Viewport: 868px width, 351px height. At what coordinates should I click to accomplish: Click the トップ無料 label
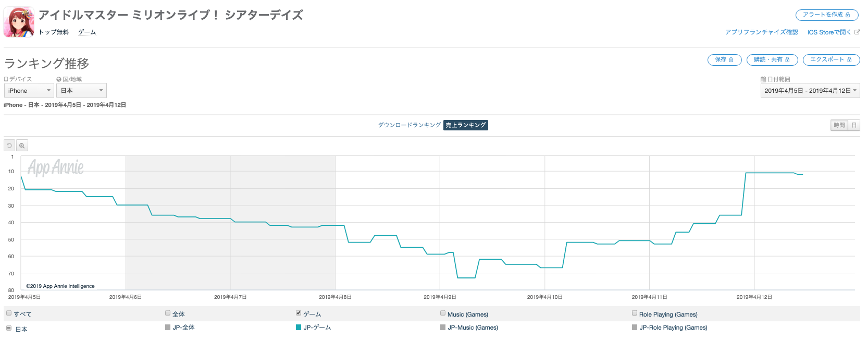point(54,32)
